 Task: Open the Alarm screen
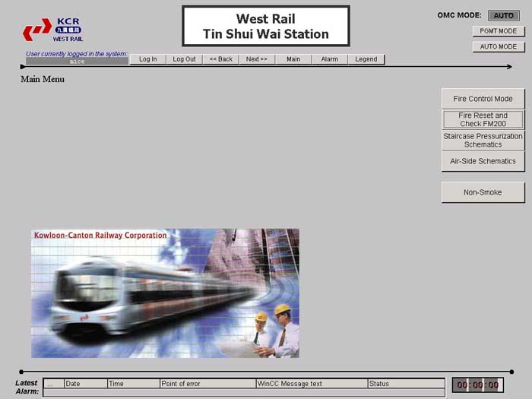click(329, 59)
